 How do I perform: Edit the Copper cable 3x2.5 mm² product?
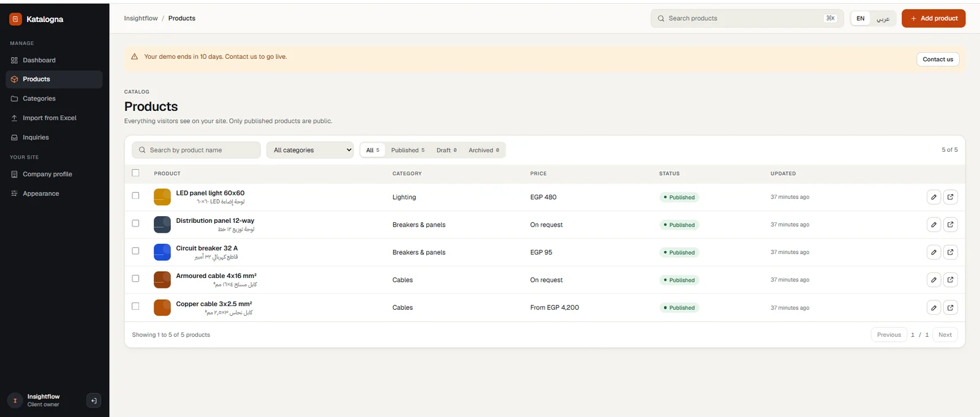pyautogui.click(x=933, y=307)
